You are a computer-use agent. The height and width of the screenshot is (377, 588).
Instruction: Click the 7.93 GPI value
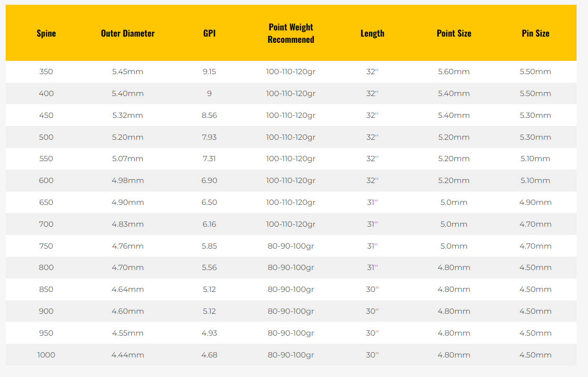tap(209, 137)
